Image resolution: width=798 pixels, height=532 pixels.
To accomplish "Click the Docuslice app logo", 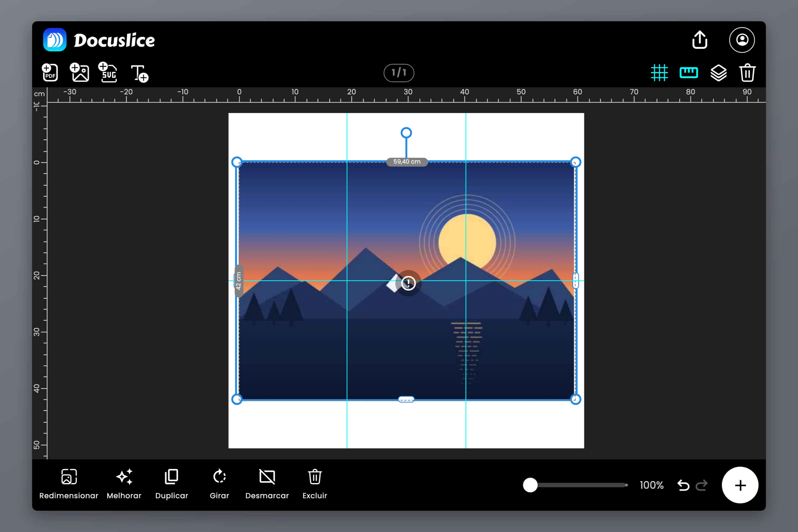I will (55, 40).
